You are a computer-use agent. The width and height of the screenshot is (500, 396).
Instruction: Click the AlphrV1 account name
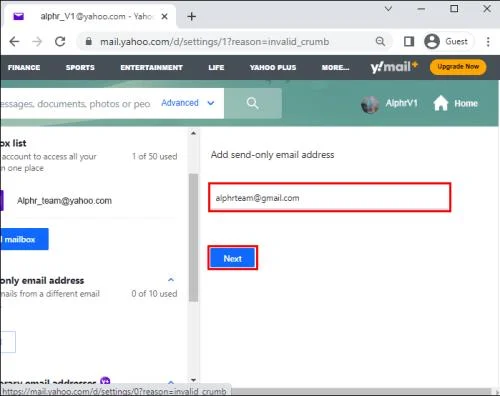(401, 103)
